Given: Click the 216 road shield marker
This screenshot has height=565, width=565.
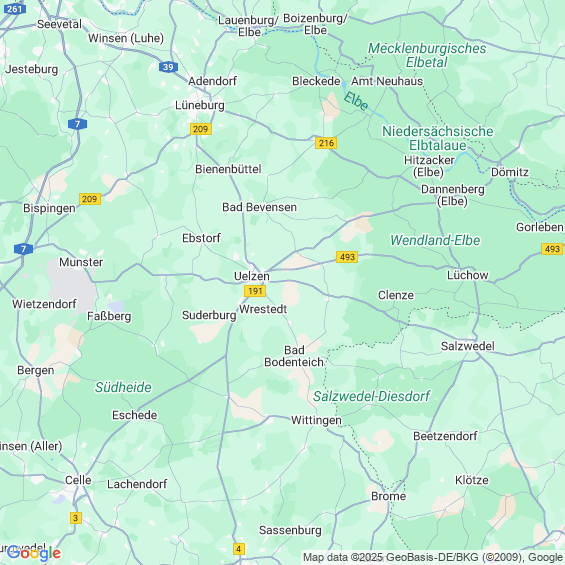Looking at the screenshot, I should 326,143.
